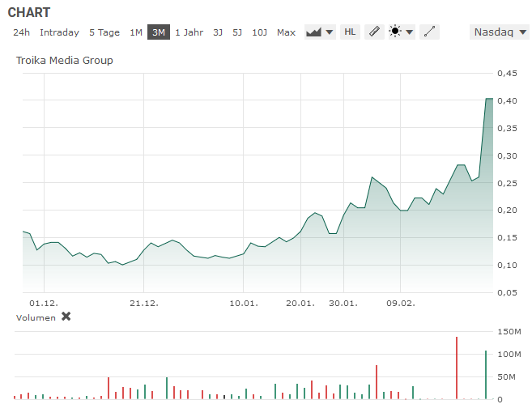Toggle the HL high-low display
532x404 pixels.
(350, 32)
